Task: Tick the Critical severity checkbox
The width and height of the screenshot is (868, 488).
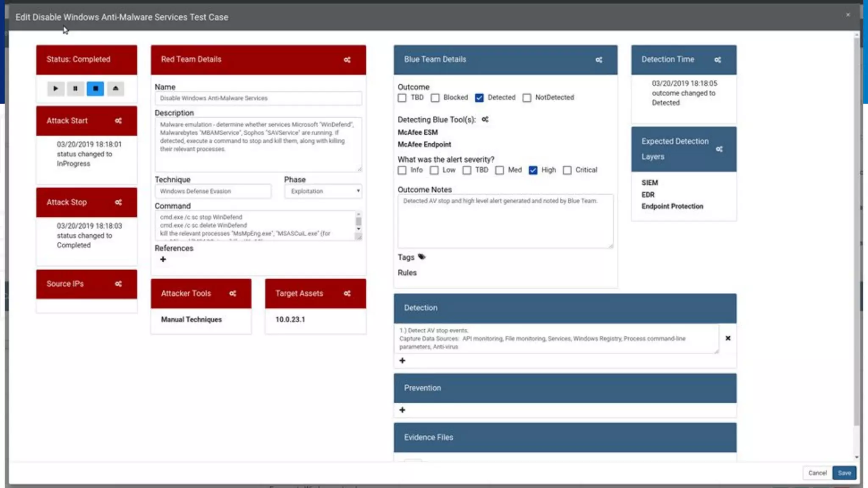Action: (567, 170)
